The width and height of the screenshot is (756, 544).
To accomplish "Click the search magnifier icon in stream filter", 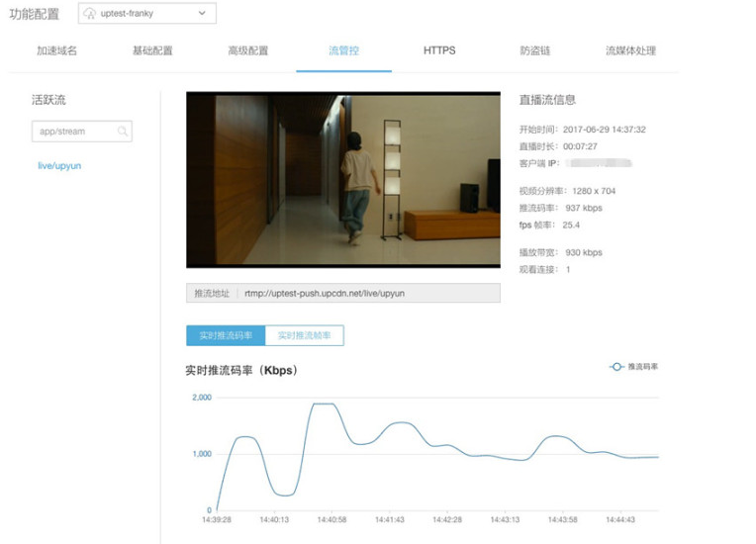I will coord(122,132).
